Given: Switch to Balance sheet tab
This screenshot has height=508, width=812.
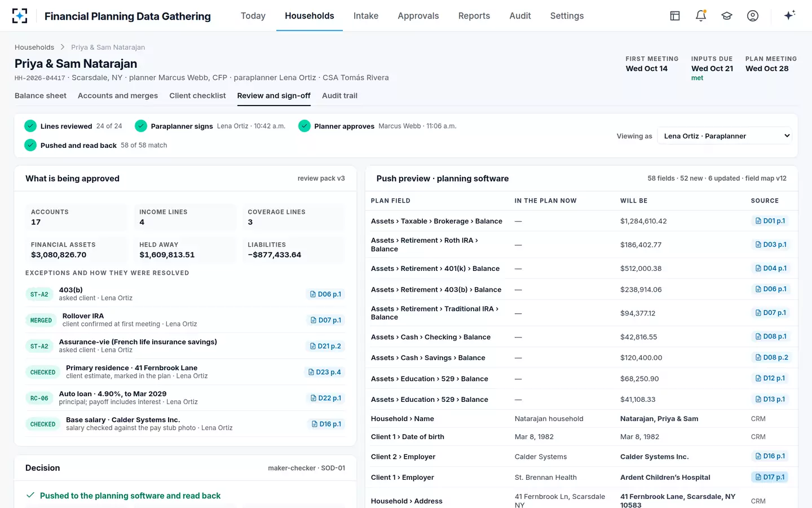Looking at the screenshot, I should tap(41, 95).
